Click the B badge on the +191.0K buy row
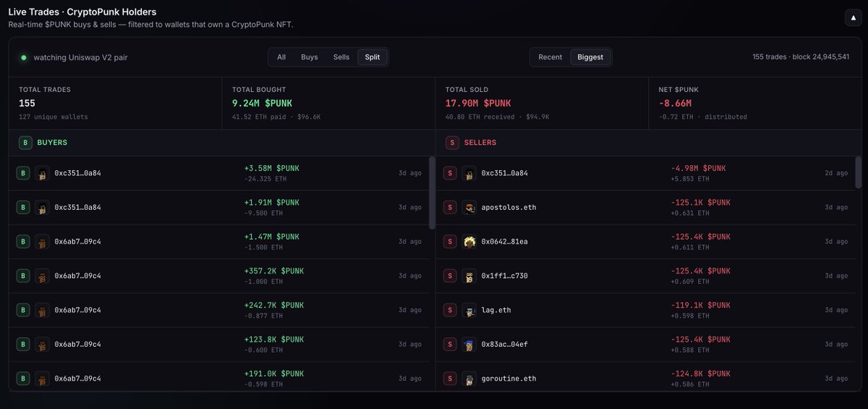Image resolution: width=868 pixels, height=409 pixels. click(x=23, y=379)
